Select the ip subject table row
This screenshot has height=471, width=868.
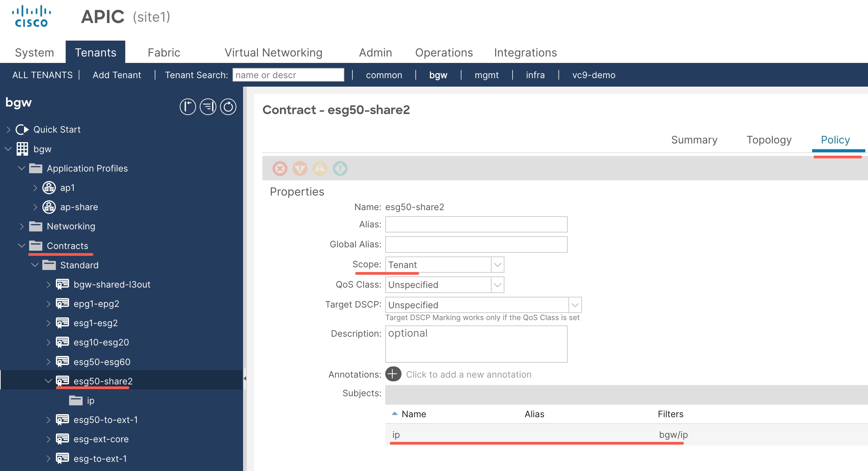click(x=626, y=435)
